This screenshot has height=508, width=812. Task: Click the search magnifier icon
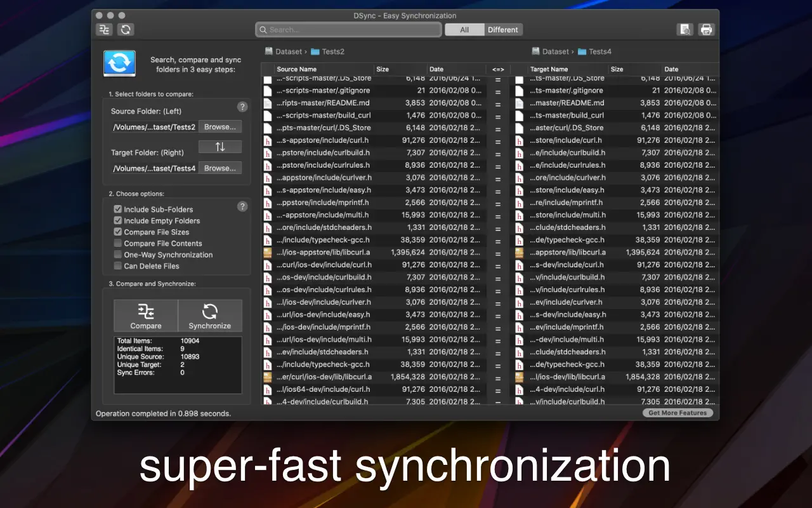pos(263,30)
